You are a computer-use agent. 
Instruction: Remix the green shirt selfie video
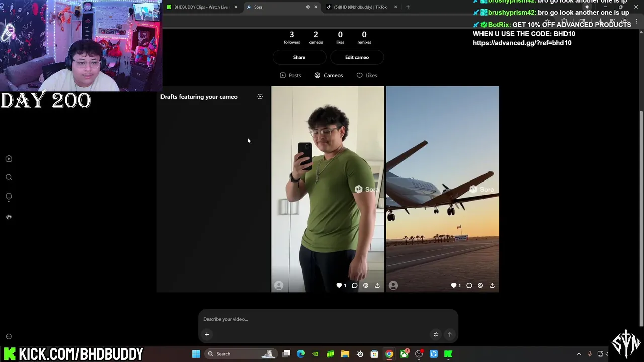(x=366, y=285)
